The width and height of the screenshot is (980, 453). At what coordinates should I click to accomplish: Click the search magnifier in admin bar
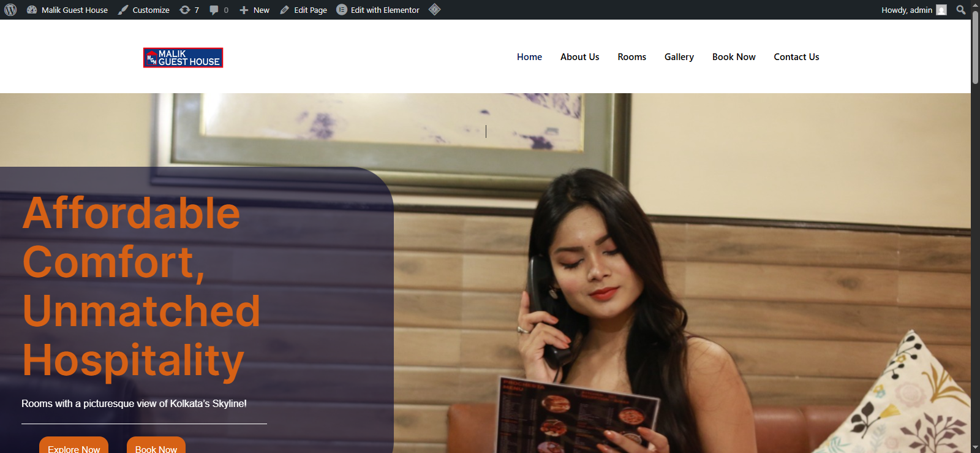[x=960, y=10]
